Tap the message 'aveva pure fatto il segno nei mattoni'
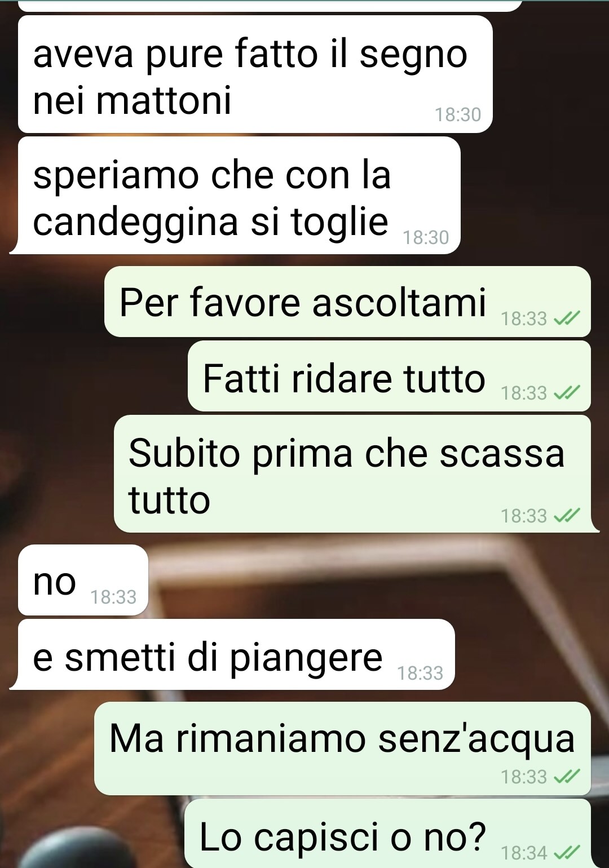 tap(255, 74)
